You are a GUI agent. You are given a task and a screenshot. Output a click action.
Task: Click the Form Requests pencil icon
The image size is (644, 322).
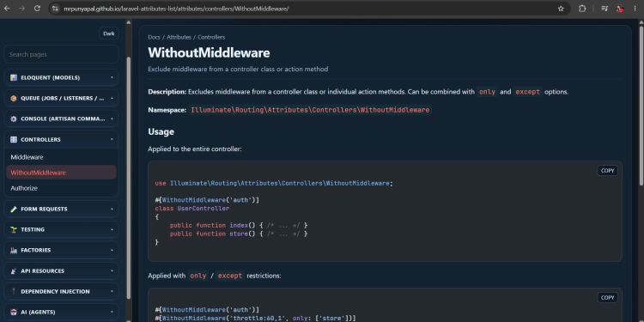click(14, 209)
